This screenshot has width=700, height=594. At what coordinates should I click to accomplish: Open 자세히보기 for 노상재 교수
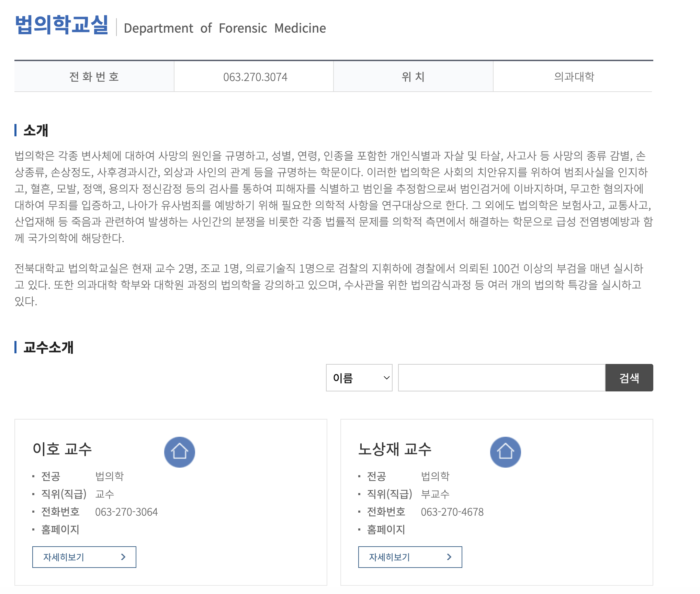410,557
